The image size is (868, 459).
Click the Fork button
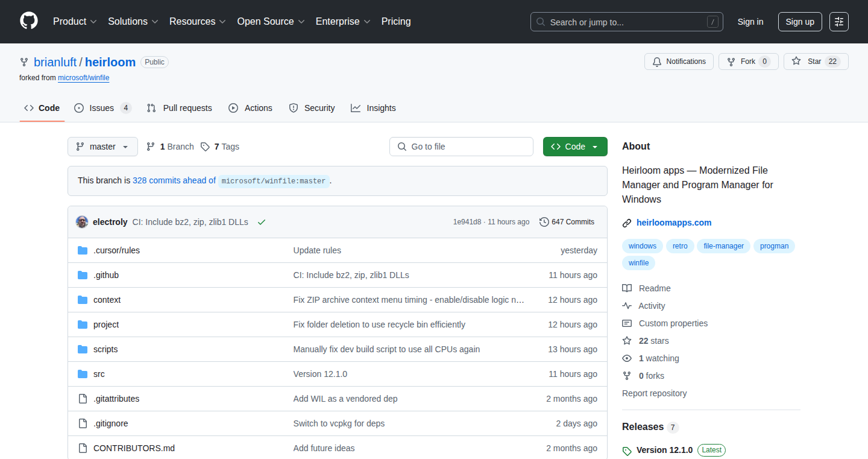749,62
